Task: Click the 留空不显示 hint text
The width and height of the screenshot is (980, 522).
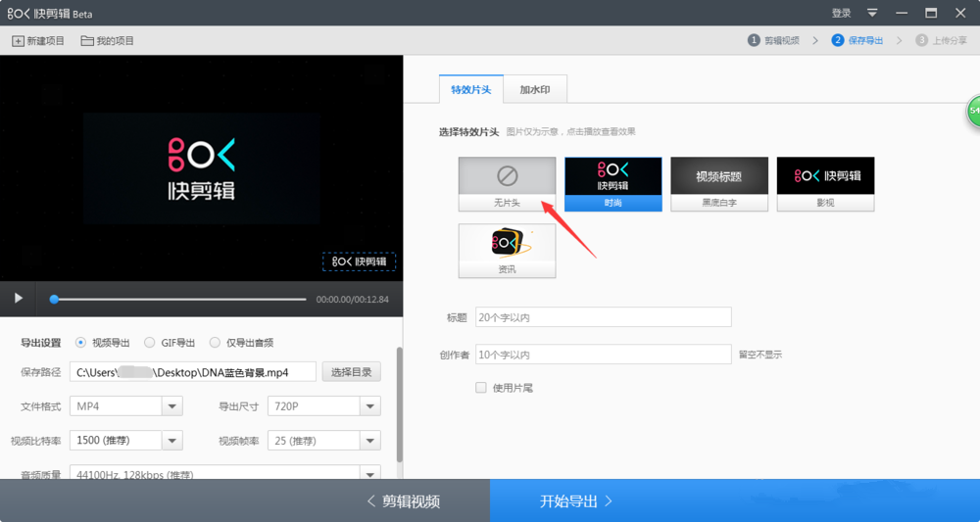Action: click(760, 355)
